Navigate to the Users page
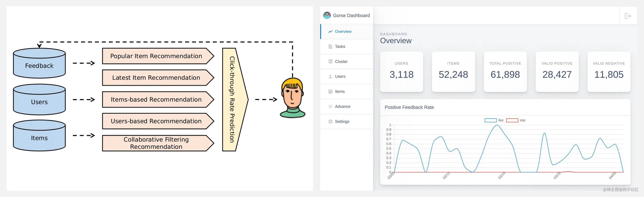 tap(346, 76)
